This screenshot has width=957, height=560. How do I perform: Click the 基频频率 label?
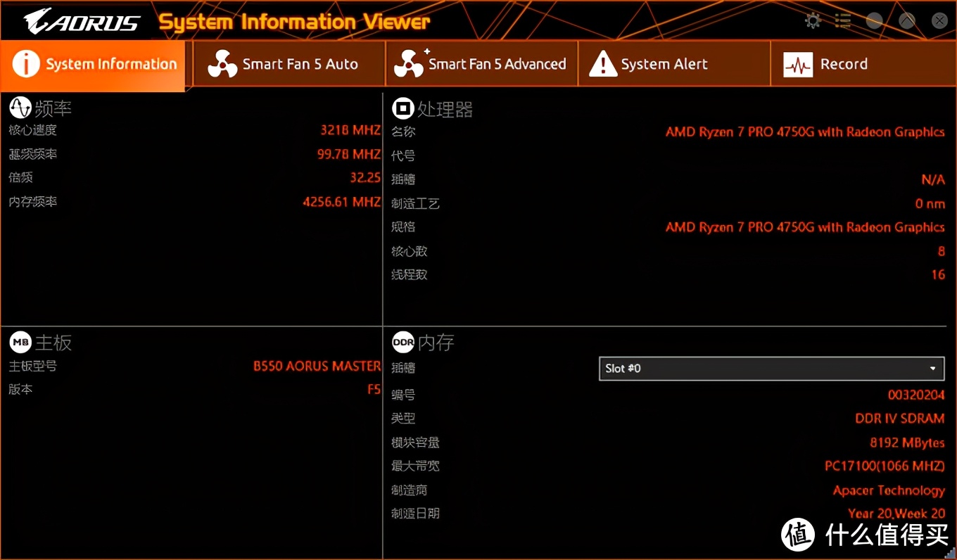[32, 154]
